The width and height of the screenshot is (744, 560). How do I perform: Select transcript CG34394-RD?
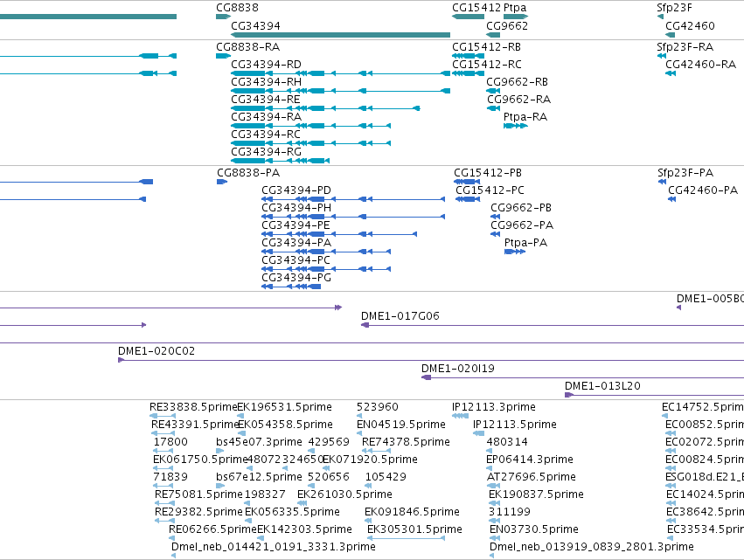point(266,64)
